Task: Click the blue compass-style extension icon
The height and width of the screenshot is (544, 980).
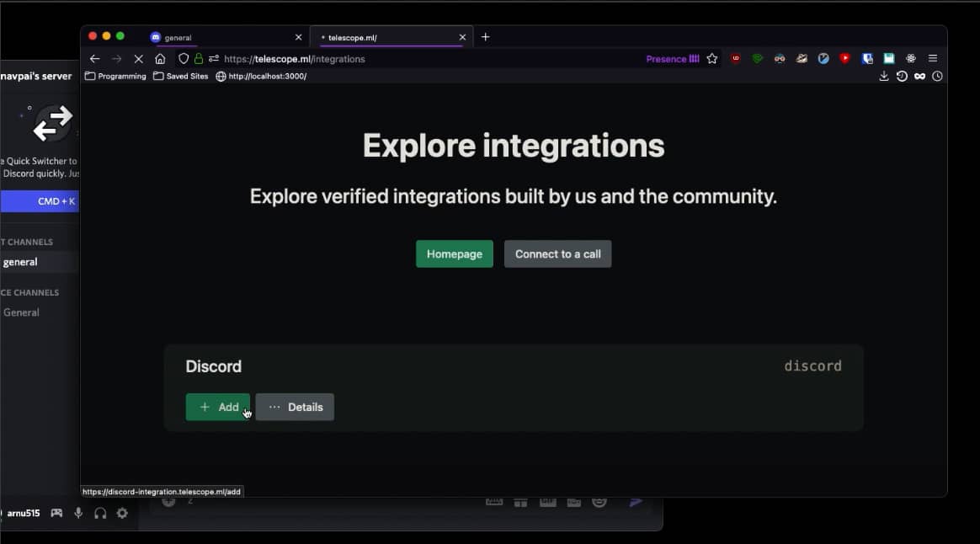Action: pos(823,59)
